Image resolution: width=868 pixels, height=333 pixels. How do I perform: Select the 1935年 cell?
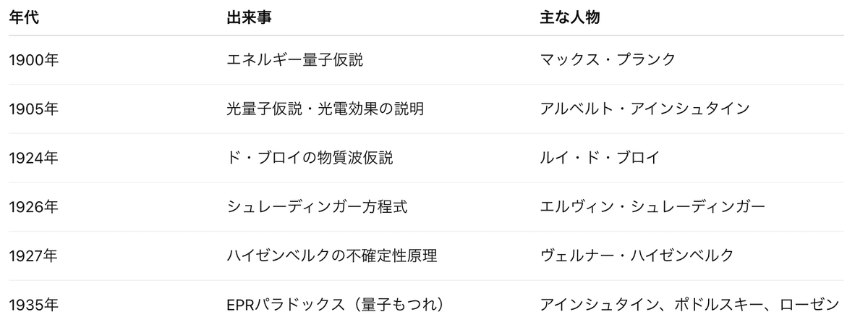34,305
